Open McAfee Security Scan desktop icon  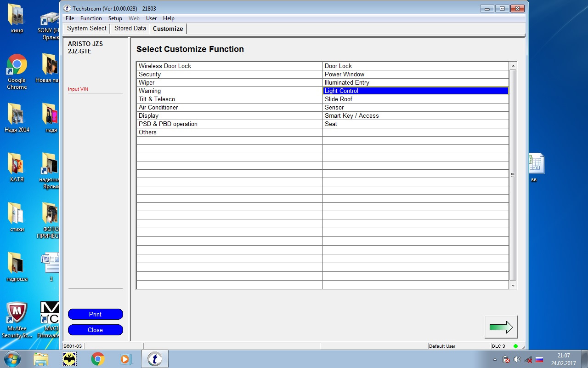coord(17,320)
